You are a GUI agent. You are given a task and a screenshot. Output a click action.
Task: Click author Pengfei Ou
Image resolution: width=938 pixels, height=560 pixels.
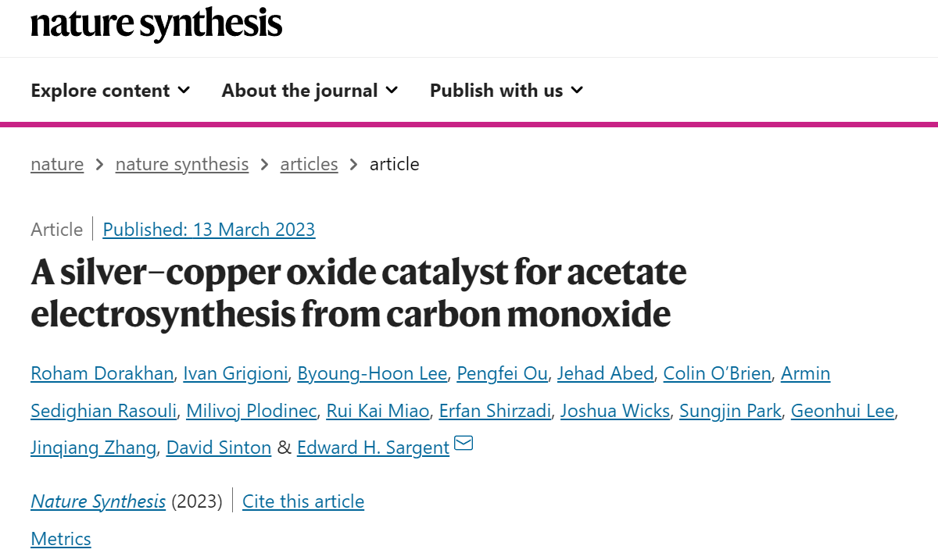[x=502, y=373]
